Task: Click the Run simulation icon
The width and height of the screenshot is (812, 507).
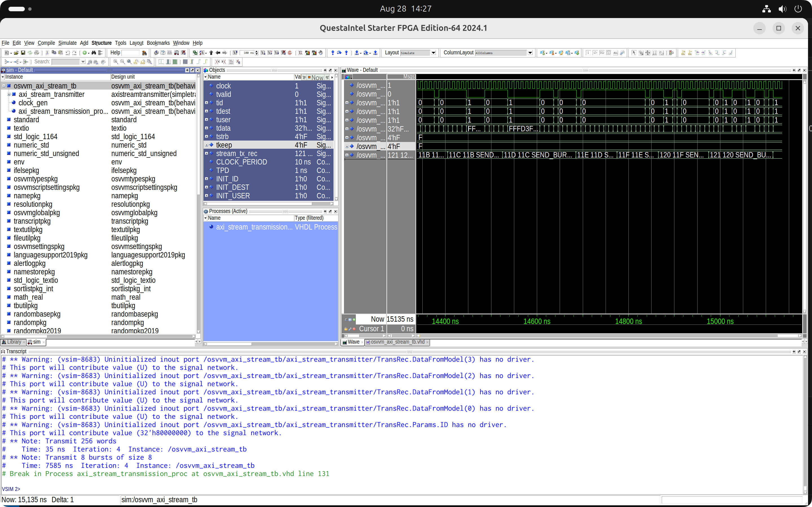Action: [x=263, y=53]
